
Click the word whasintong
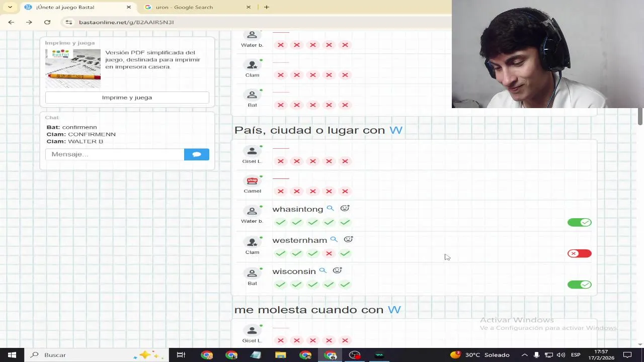(x=298, y=209)
